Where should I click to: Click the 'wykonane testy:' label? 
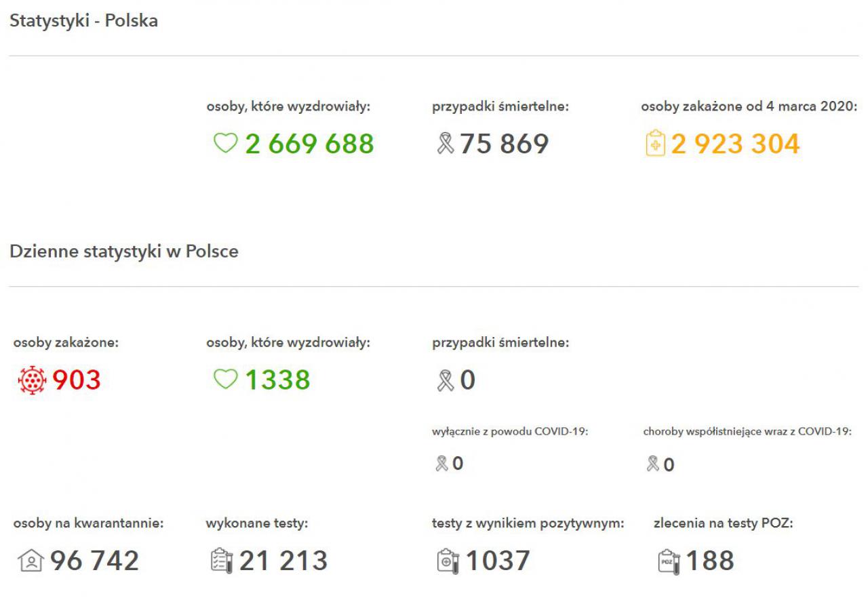pyautogui.click(x=257, y=523)
